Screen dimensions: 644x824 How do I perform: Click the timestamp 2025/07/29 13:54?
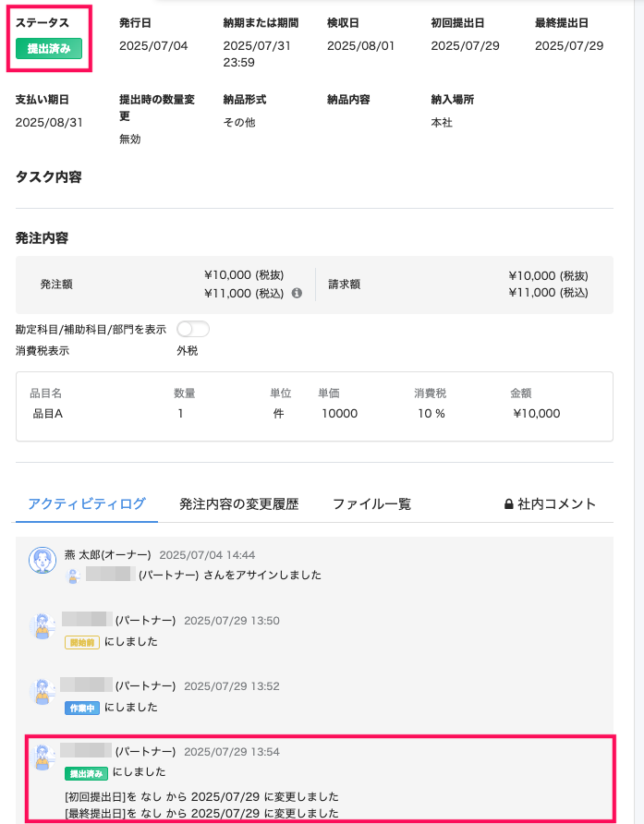click(232, 752)
